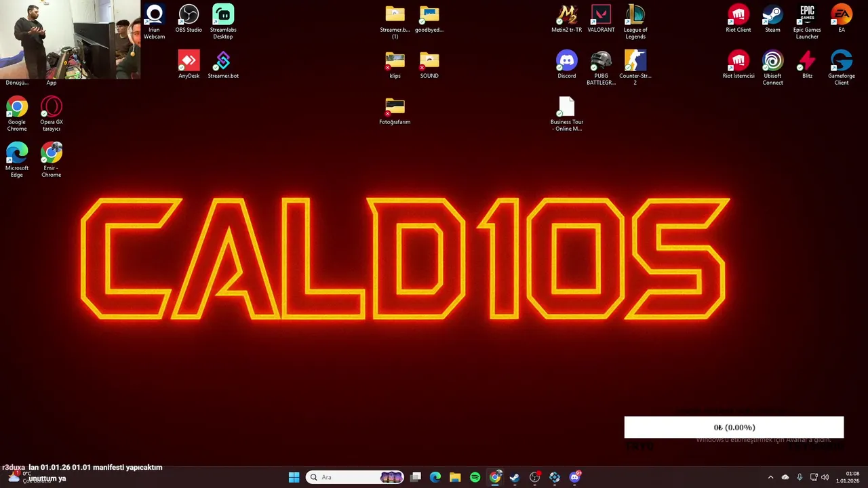Switch to Chrome in the taskbar
868x488 pixels.
(495, 477)
